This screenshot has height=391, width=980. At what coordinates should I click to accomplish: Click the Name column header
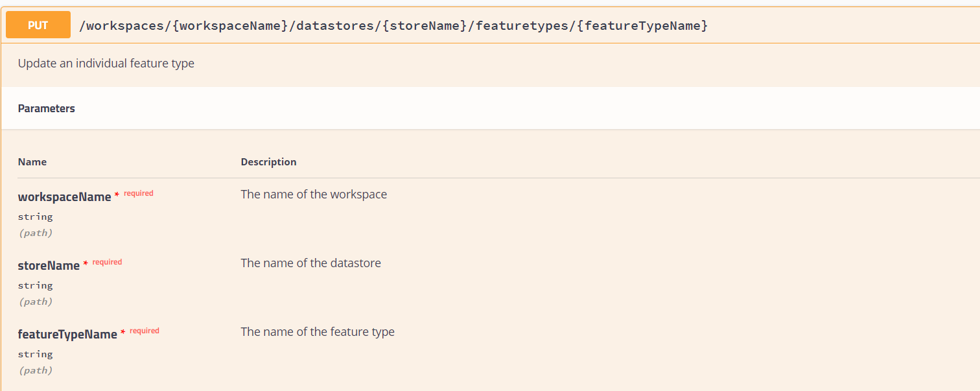point(32,162)
